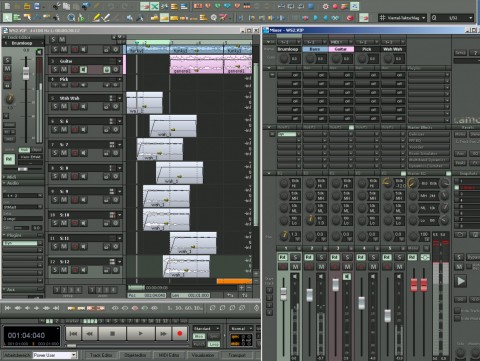Click the red gear icon in the top toolbar
Screen dimensions: 480x361
(x=325, y=6)
